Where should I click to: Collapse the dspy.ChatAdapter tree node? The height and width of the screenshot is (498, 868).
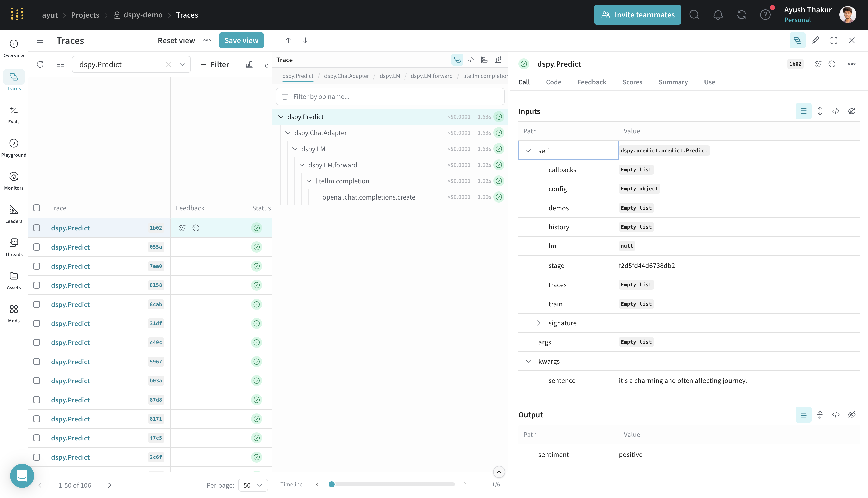(x=288, y=133)
